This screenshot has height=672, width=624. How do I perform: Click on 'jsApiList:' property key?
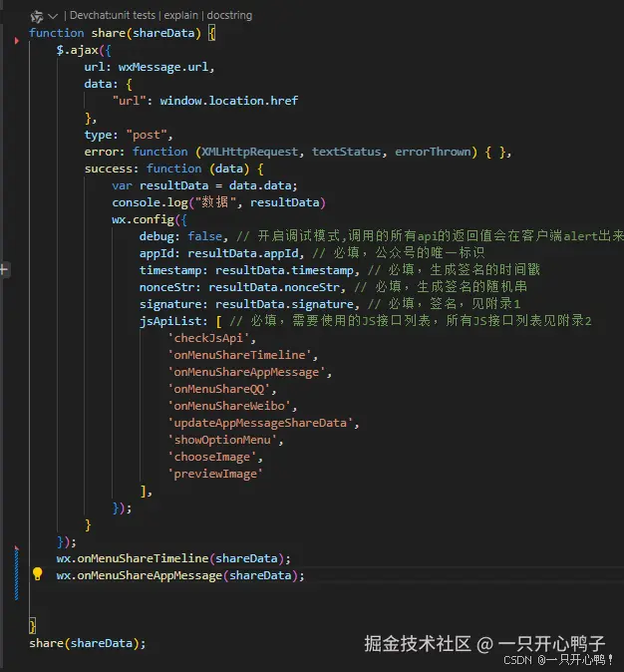173,321
